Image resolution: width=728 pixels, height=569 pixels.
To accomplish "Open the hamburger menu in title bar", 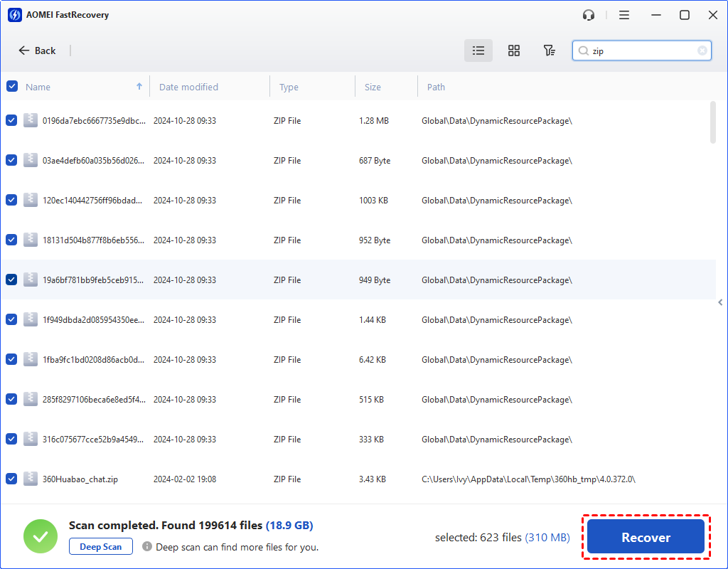I will [x=624, y=15].
